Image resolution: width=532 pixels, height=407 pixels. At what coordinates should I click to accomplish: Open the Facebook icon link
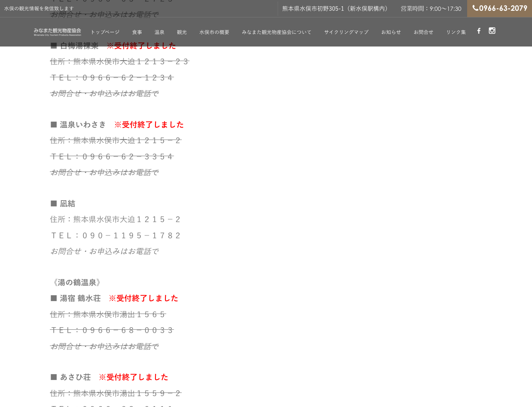[479, 31]
